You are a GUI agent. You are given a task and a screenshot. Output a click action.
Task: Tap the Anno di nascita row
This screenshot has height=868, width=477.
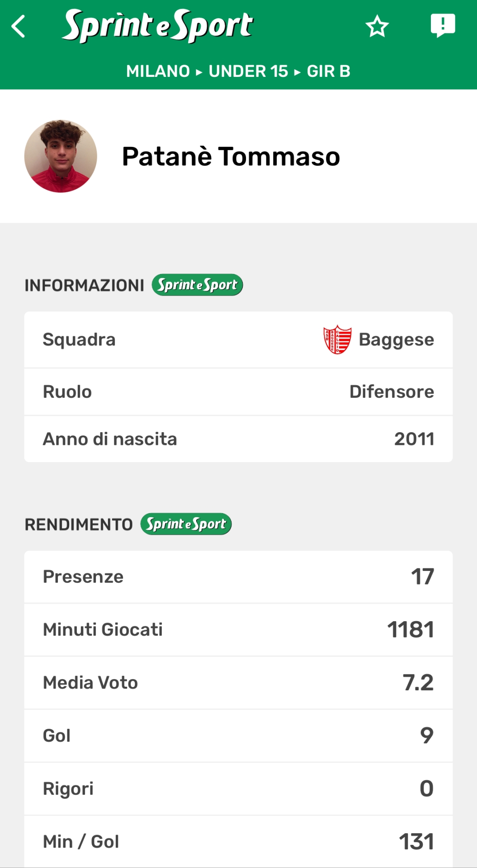coord(238,439)
